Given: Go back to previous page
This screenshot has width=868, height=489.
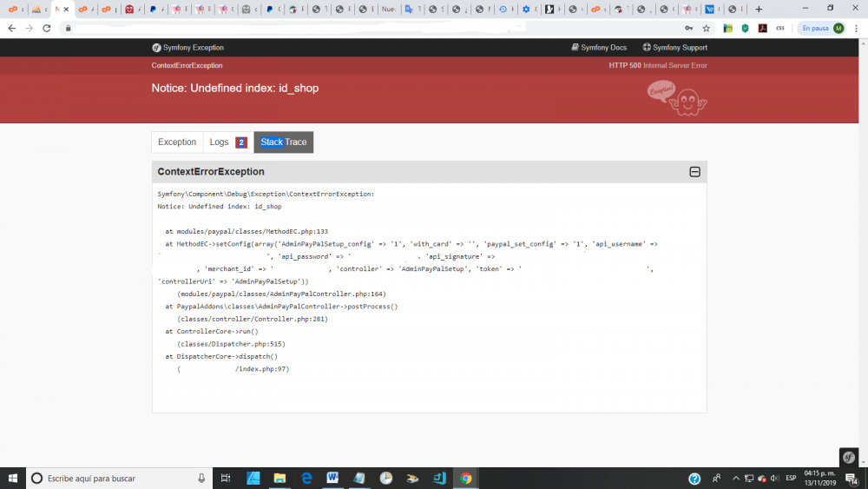Looking at the screenshot, I should click(11, 29).
